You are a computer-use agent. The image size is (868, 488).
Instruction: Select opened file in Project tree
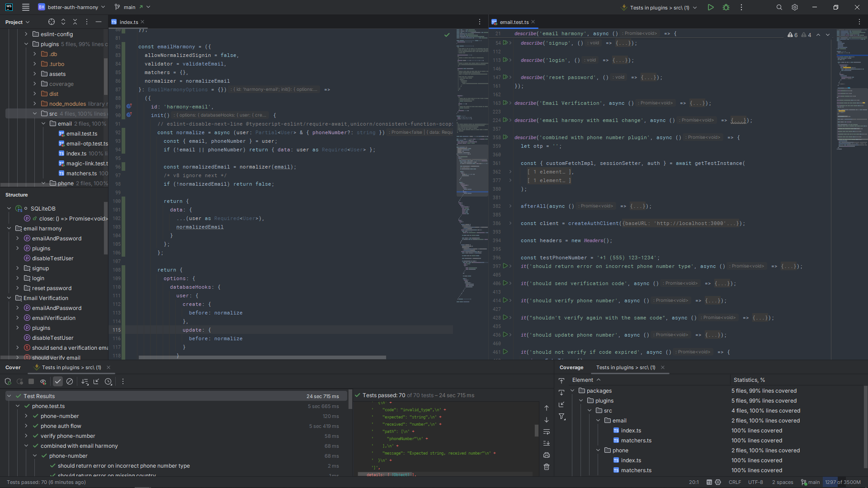coord(52,22)
